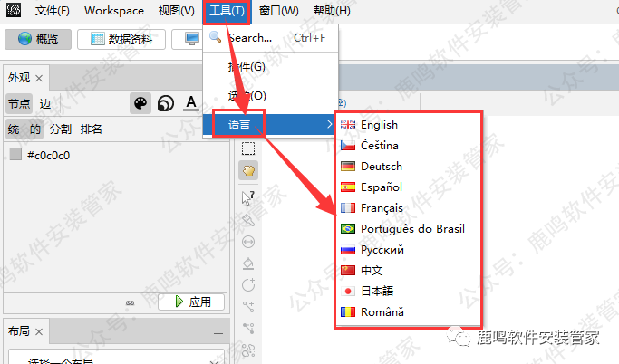Select the paint bucket tool
This screenshot has width=619, height=364.
tap(248, 263)
